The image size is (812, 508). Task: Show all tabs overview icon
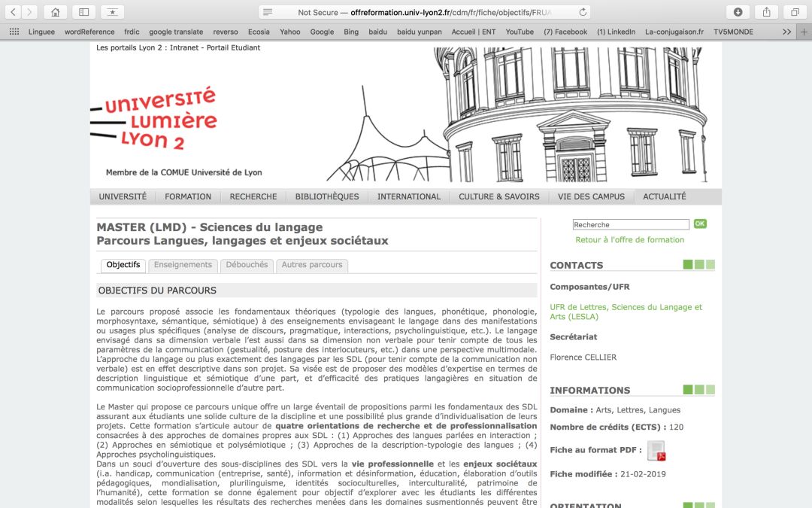coord(795,12)
